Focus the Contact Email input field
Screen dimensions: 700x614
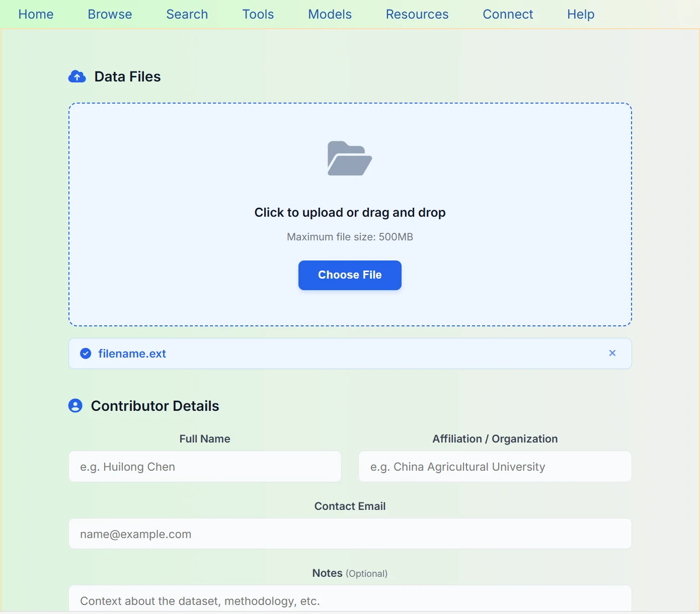350,534
